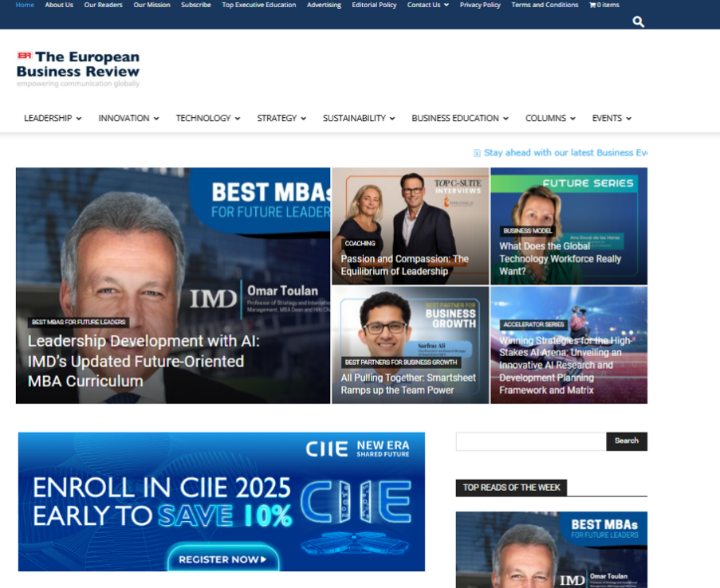Expand the Sustainability menu
The height and width of the screenshot is (588, 720).
(359, 119)
